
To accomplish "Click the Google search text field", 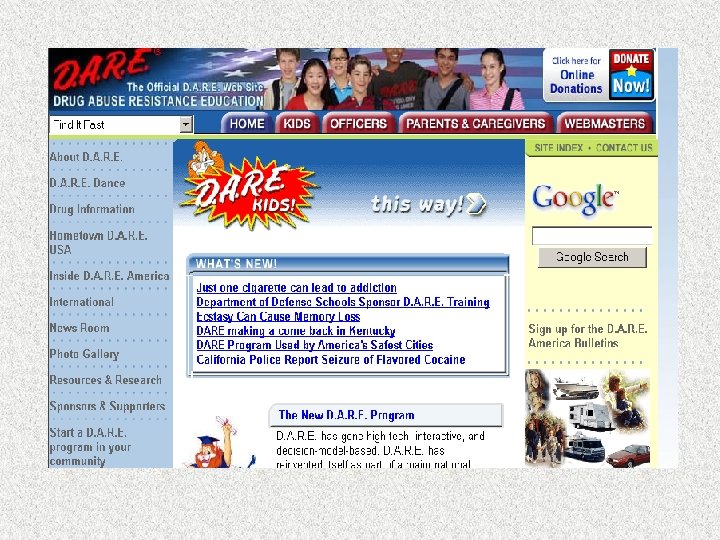I will click(x=592, y=236).
